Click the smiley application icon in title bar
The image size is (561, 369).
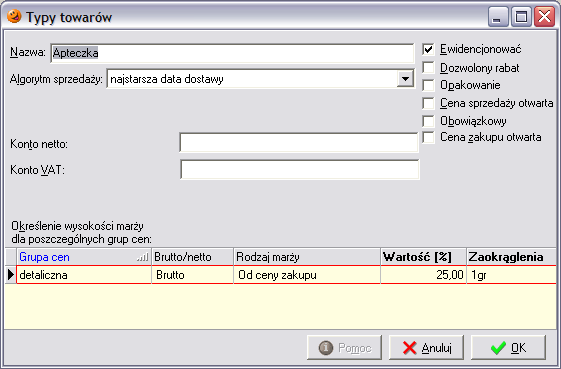(14, 16)
